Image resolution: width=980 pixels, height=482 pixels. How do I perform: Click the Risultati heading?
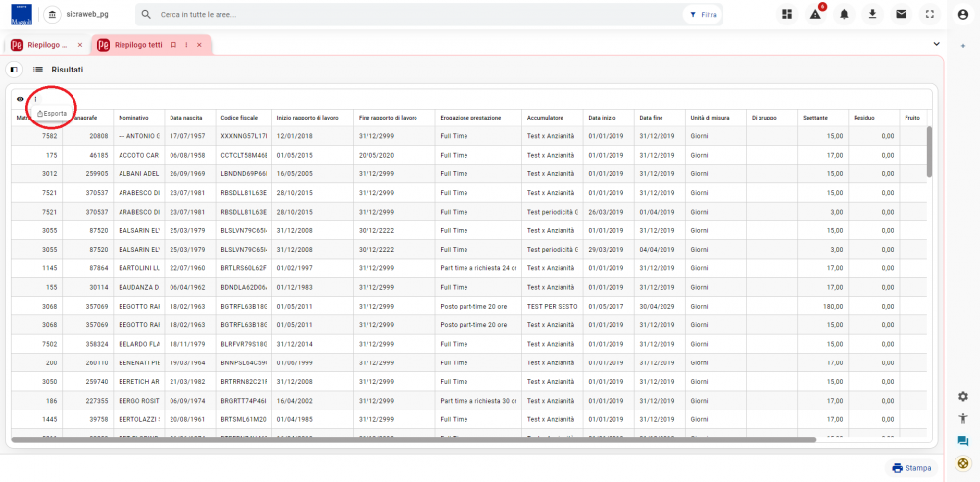click(x=68, y=70)
